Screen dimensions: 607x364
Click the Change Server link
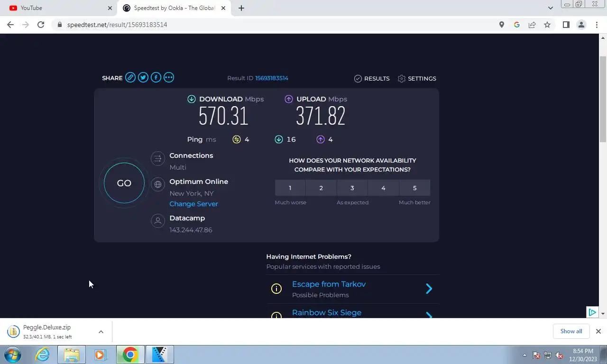(x=193, y=204)
